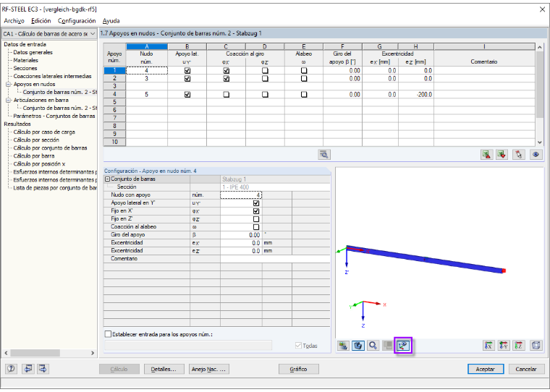Toggle φZ' checkbox in table row 1

click(x=265, y=70)
